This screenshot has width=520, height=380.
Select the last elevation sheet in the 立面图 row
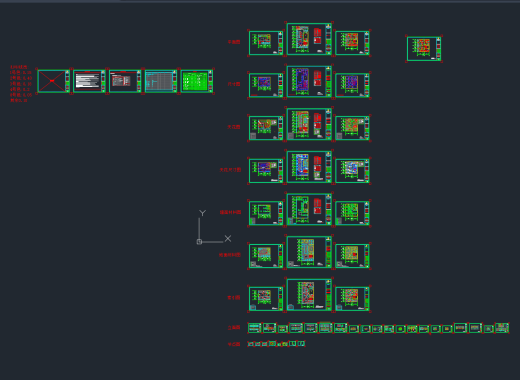(502, 328)
